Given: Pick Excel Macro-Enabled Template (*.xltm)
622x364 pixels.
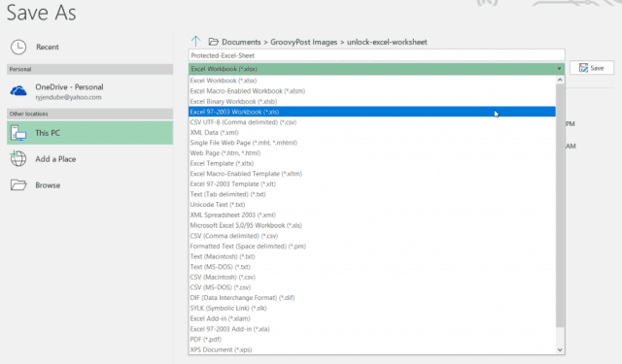Looking at the screenshot, I should click(372, 174).
